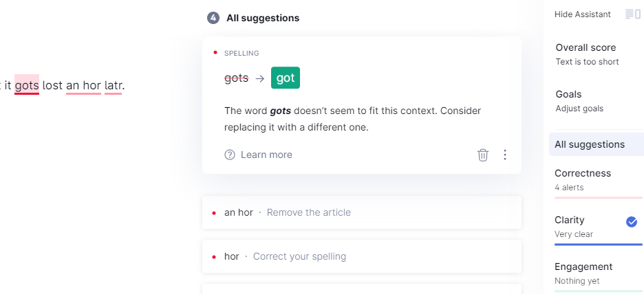
Task: Expand the partially visible suggestion card at bottom
Action: (362, 289)
